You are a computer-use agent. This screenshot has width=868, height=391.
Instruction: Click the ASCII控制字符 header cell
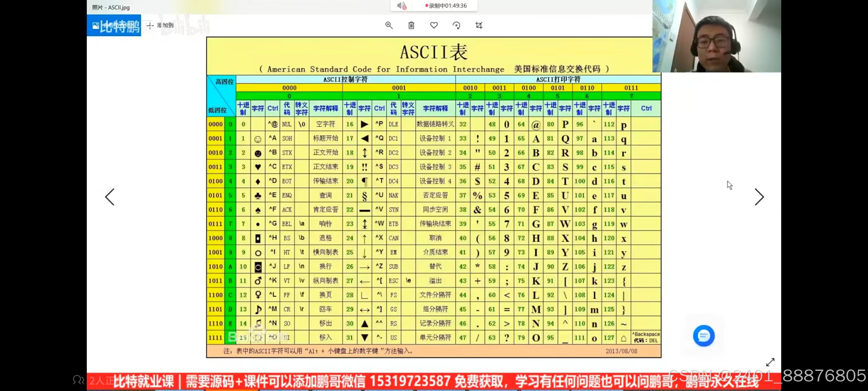(345, 80)
